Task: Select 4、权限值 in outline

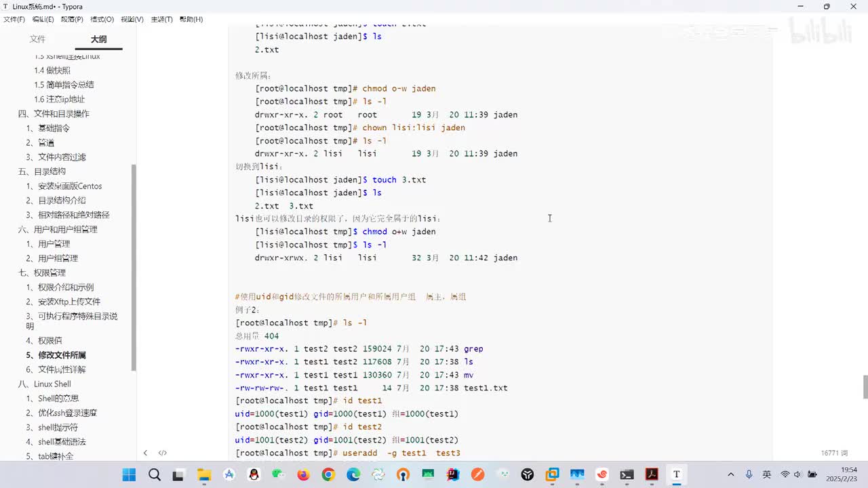Action: tap(44, 341)
